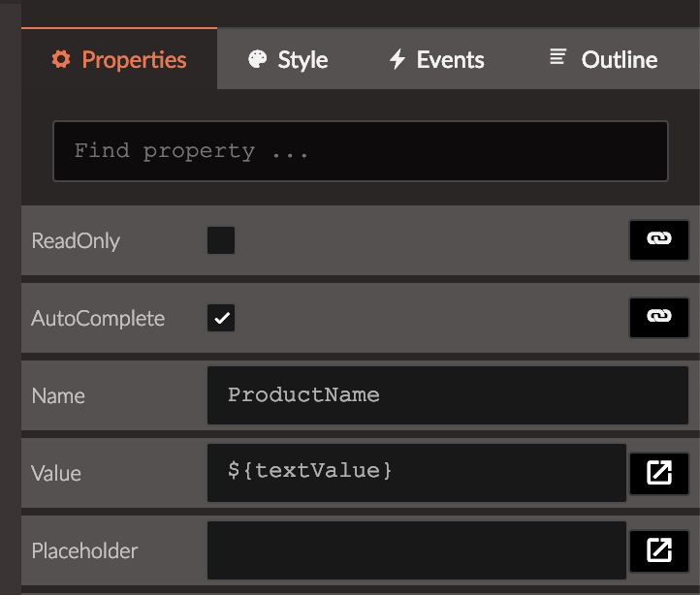Switch to the Outline tab
Viewport: 700px width, 595px height.
pyautogui.click(x=604, y=59)
